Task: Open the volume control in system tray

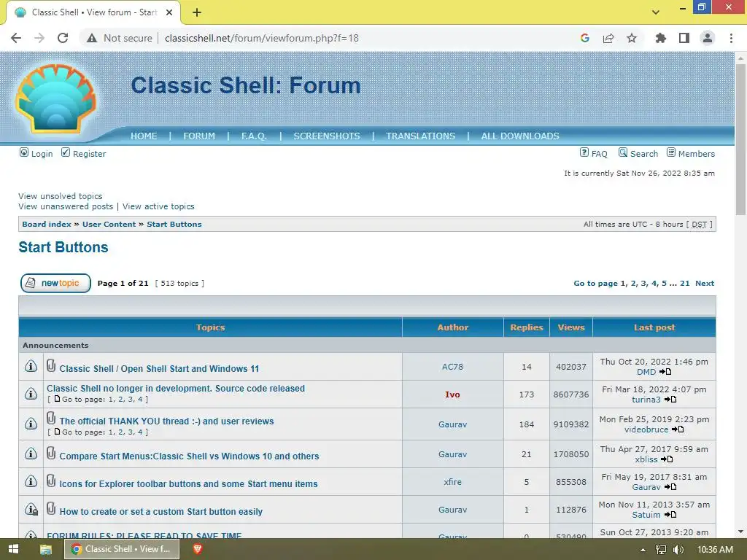Action: click(x=678, y=550)
